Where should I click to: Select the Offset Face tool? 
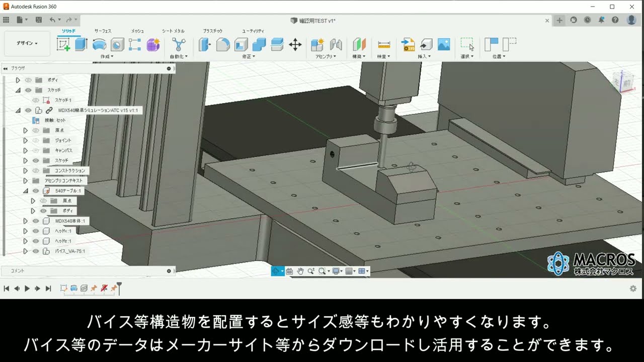[x=277, y=45]
